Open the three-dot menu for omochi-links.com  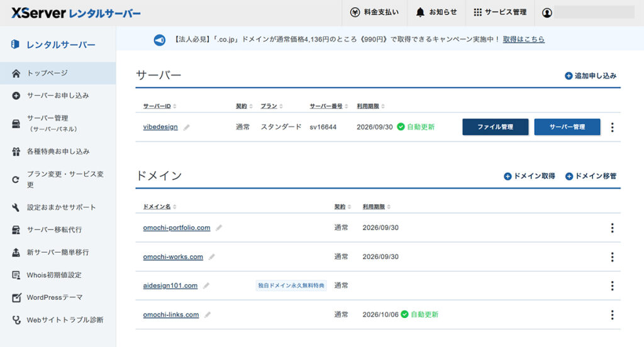[x=612, y=315]
